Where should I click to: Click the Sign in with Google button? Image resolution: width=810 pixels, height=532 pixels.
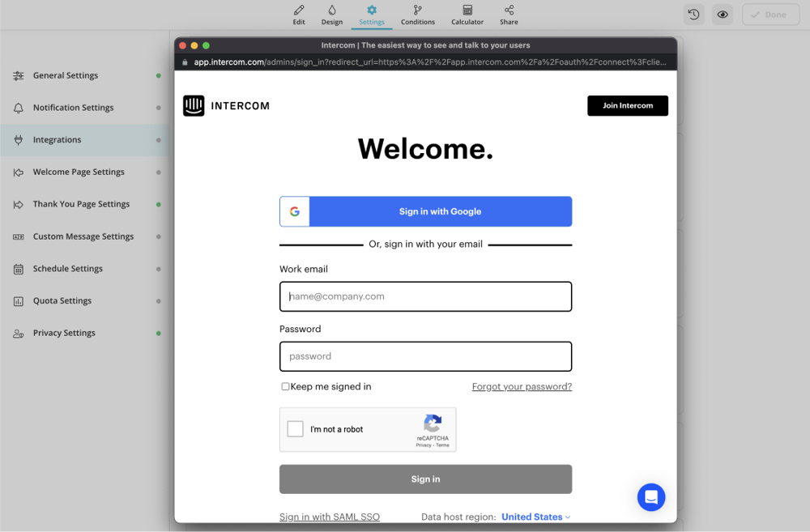coord(425,211)
